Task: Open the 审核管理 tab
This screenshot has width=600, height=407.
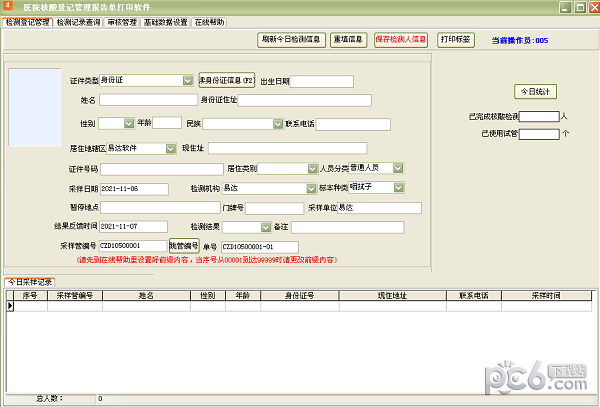Action: click(121, 21)
